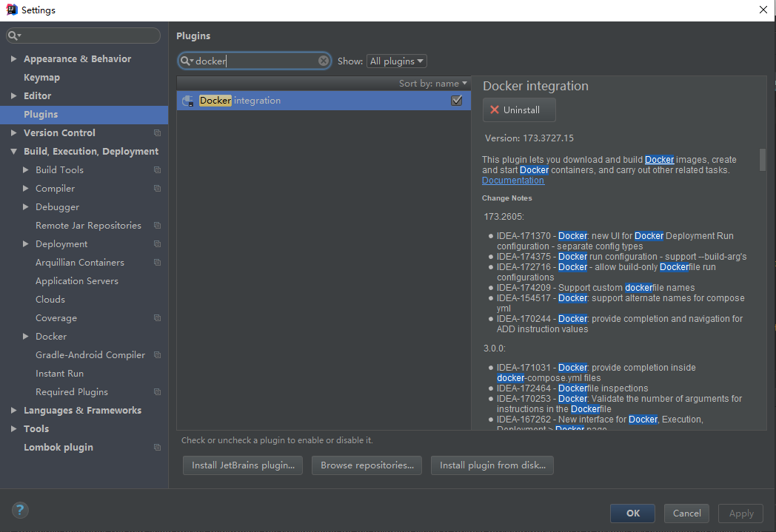Click the gear icon beside Lombok plugin
Viewport: 776px width, 532px height.
coord(156,447)
